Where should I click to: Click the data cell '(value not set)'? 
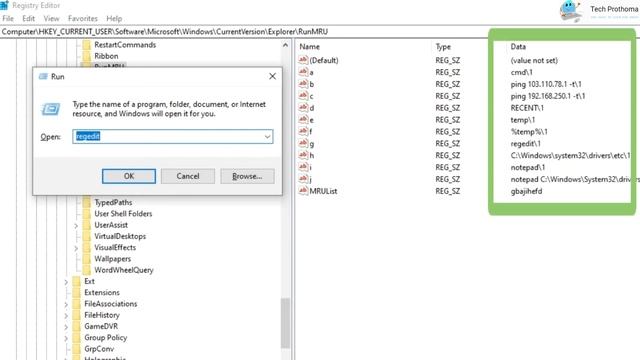click(534, 60)
